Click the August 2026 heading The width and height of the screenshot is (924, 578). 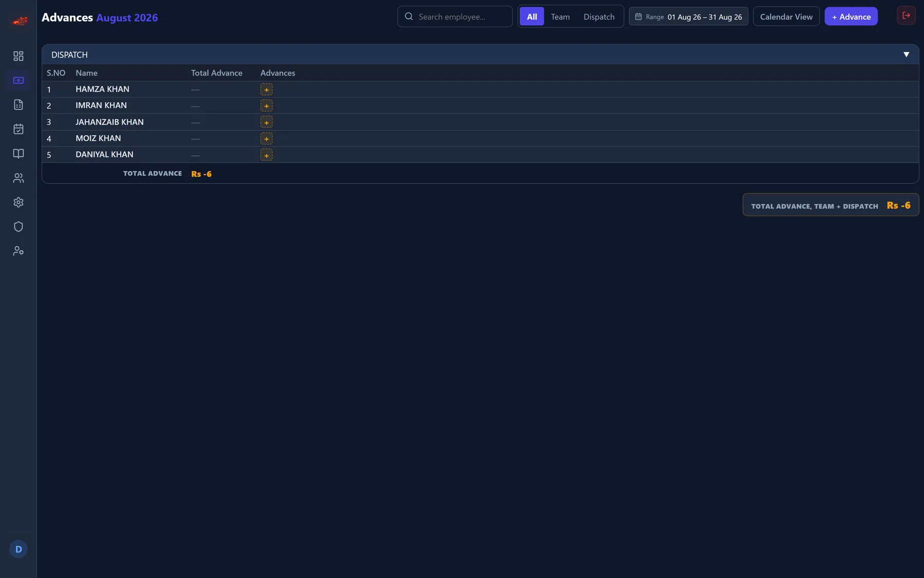[127, 17]
